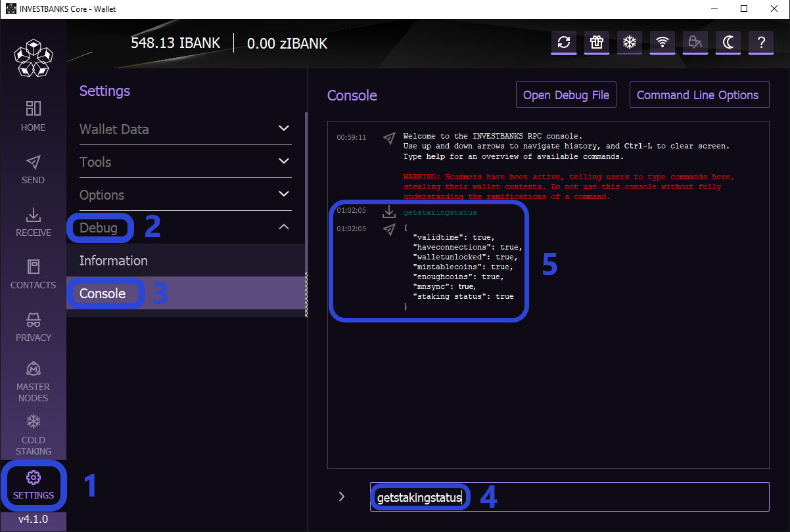
Task: Click the 0.00 zIBANK balance
Action: click(287, 43)
